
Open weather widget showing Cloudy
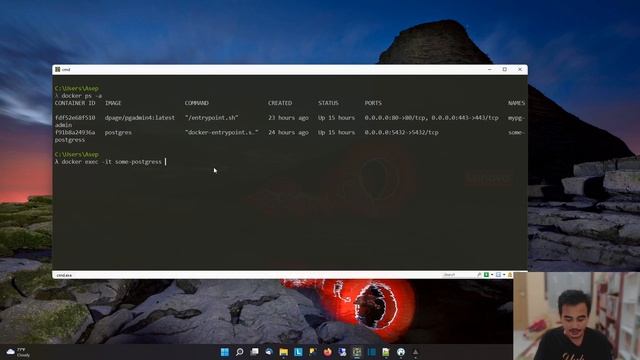click(x=18, y=352)
